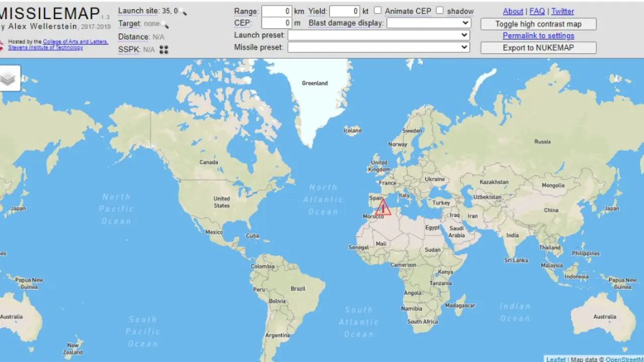
Task: Click into the Yield kt field
Action: click(344, 11)
